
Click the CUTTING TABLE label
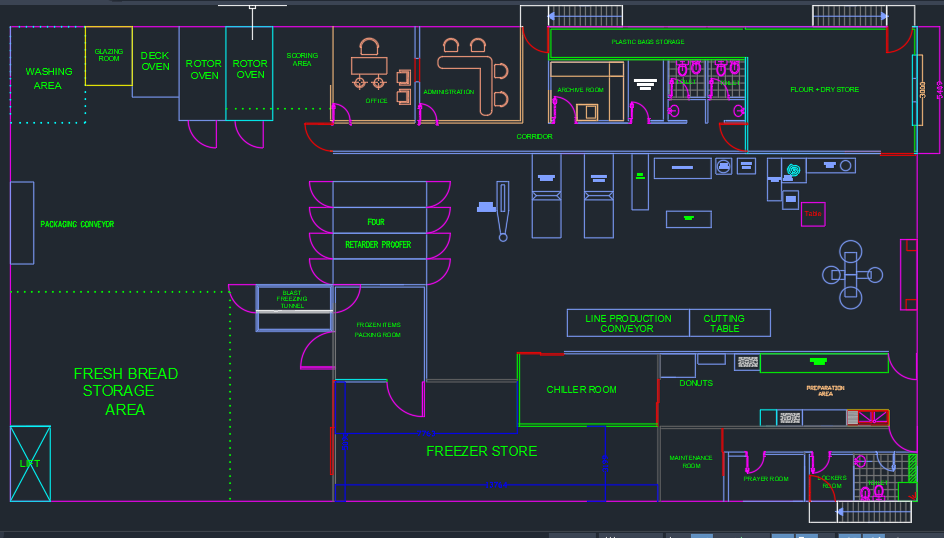(724, 323)
